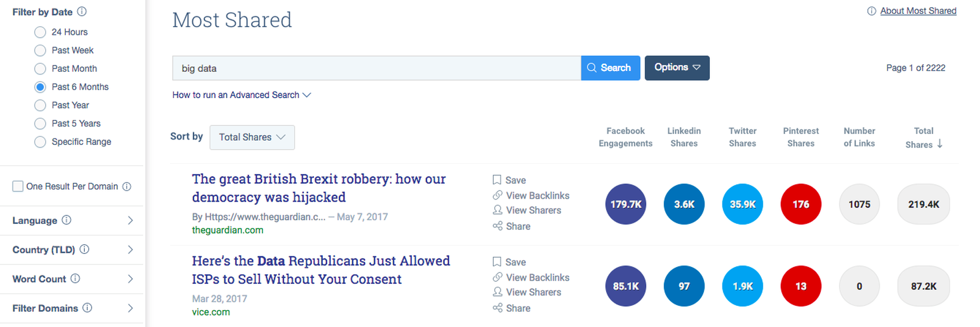Image resolution: width=980 pixels, height=327 pixels.
Task: Sort by the Total Shares column header
Action: pos(923,137)
